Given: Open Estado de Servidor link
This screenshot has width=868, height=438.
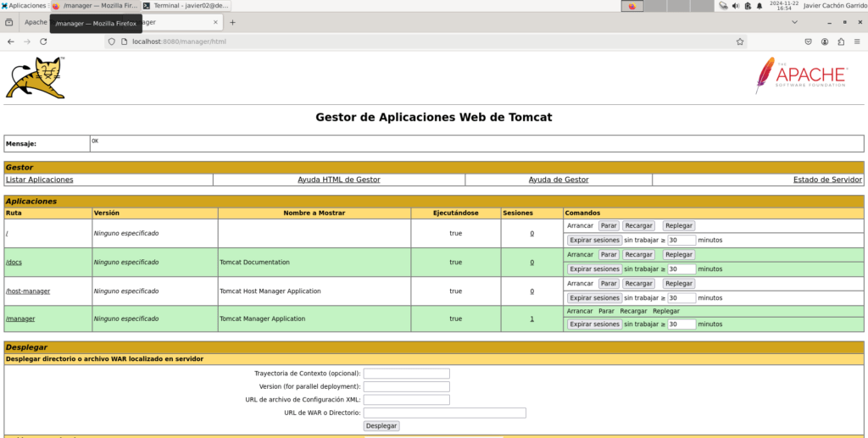Looking at the screenshot, I should pos(827,180).
